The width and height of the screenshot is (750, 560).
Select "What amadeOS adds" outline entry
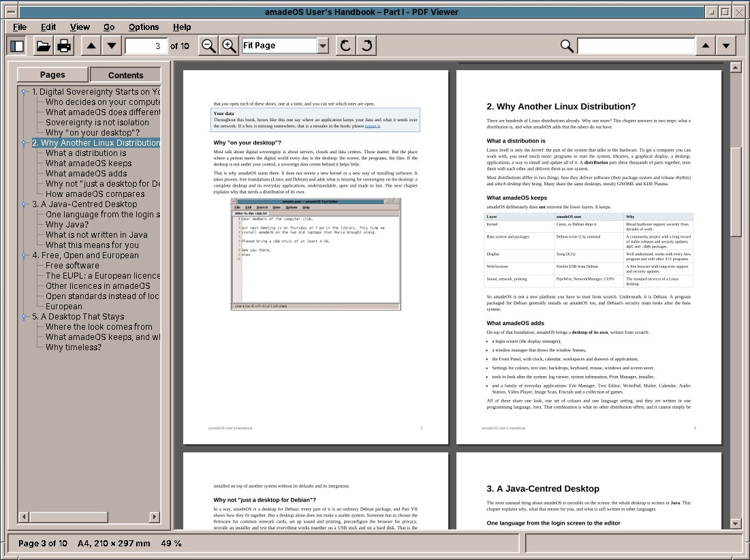(86, 174)
